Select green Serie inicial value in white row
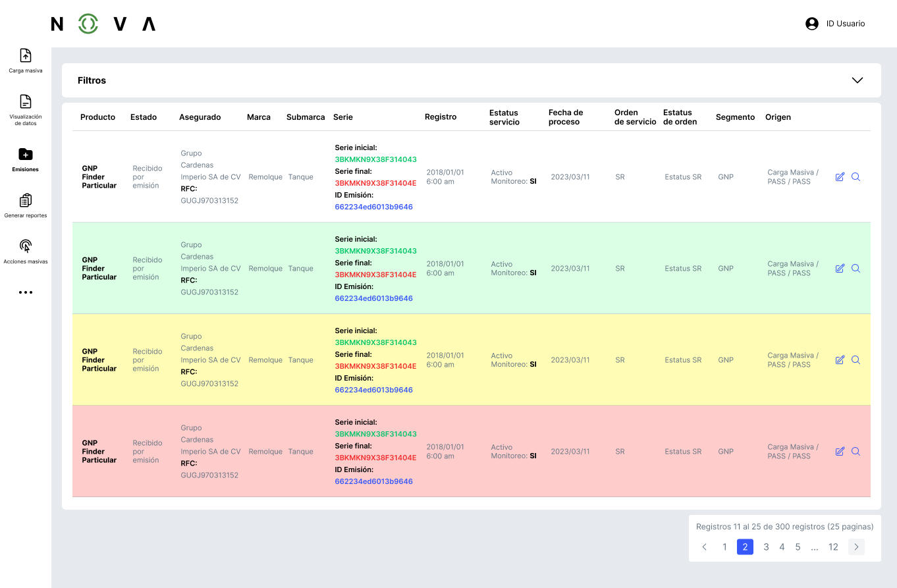Viewport: 897px width, 588px height. (375, 159)
